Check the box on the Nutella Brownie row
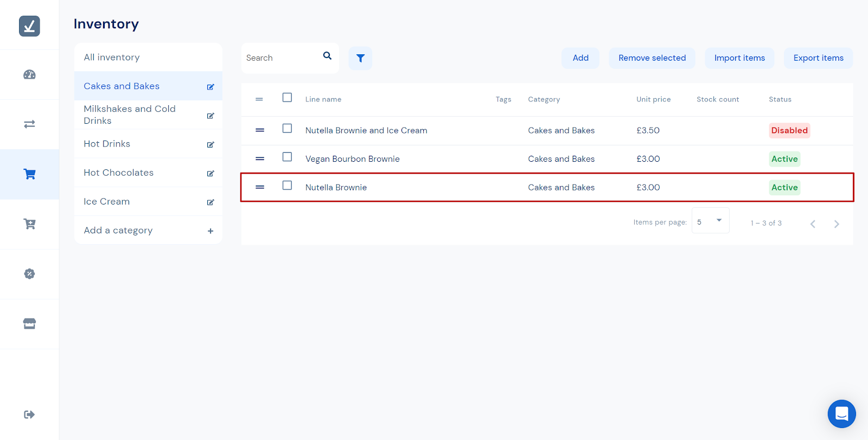 click(287, 186)
